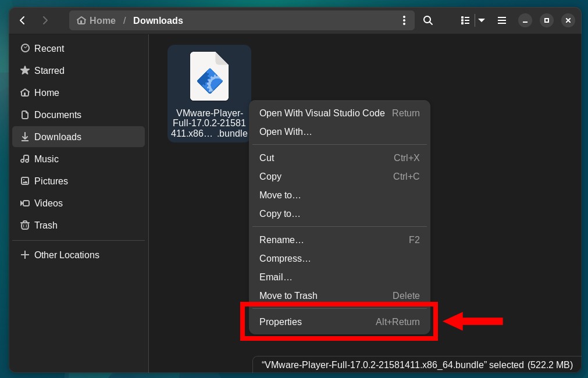The height and width of the screenshot is (378, 588).
Task: Open Documents in the sidebar
Action: (x=79, y=115)
